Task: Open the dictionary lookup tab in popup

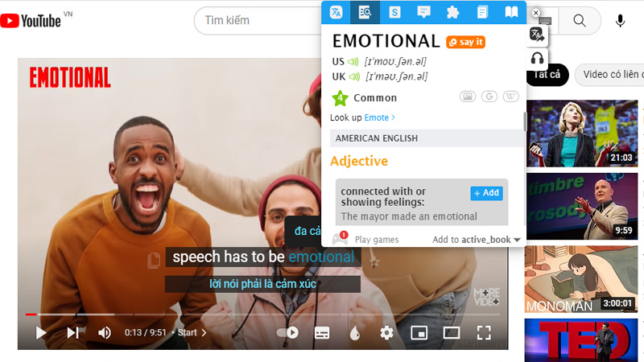Action: click(x=365, y=12)
